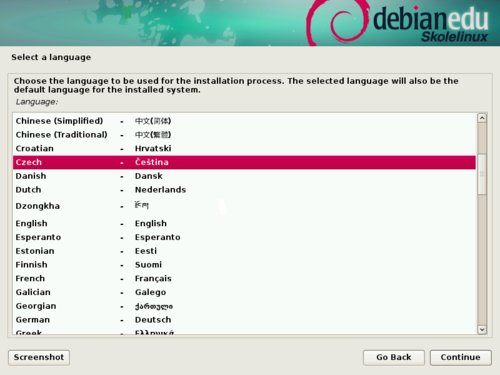
Task: Select Galician - Galego row
Action: point(244,292)
